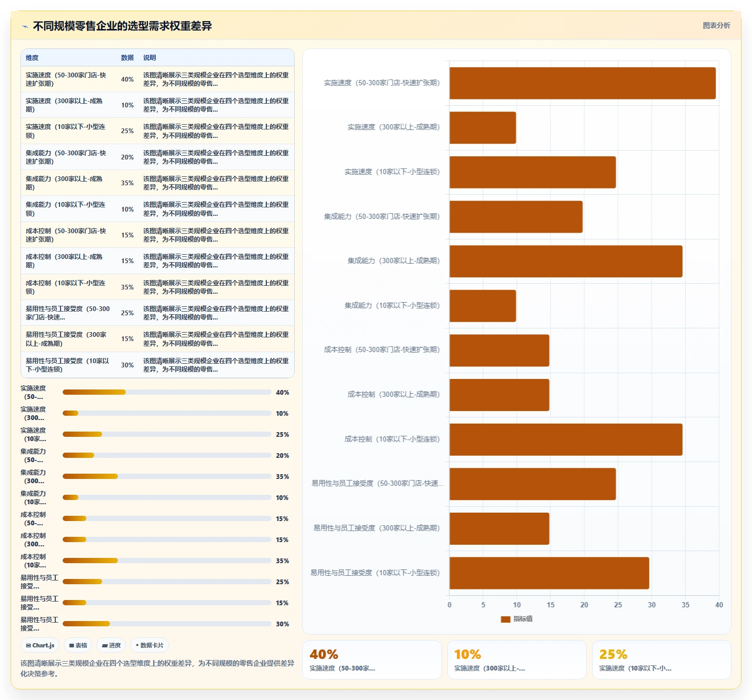Click the 说明 column header
This screenshot has height=700, width=752.
coord(149,58)
